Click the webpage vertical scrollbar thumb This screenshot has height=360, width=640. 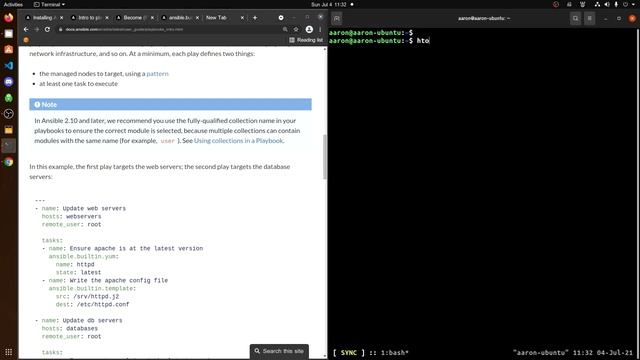(x=325, y=157)
